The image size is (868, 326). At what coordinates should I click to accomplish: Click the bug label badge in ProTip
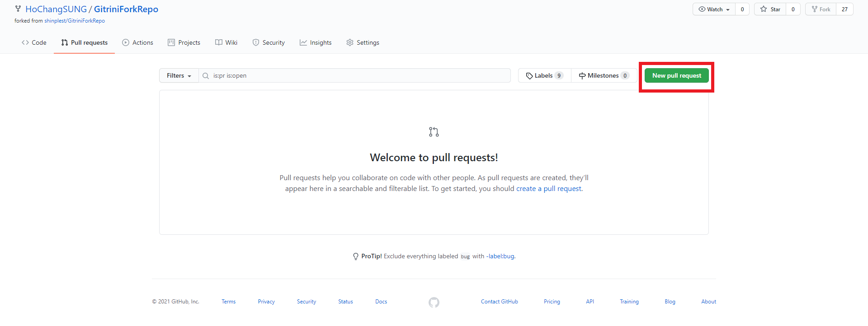pos(465,256)
